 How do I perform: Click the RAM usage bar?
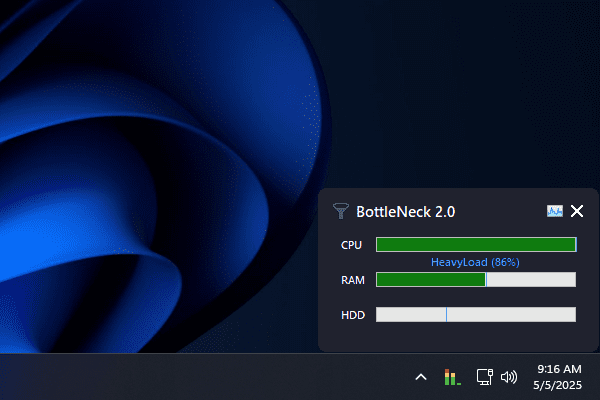(x=476, y=279)
